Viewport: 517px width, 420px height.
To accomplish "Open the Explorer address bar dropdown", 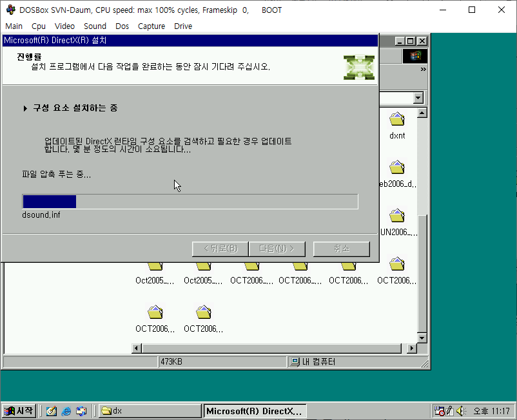I will pos(418,98).
